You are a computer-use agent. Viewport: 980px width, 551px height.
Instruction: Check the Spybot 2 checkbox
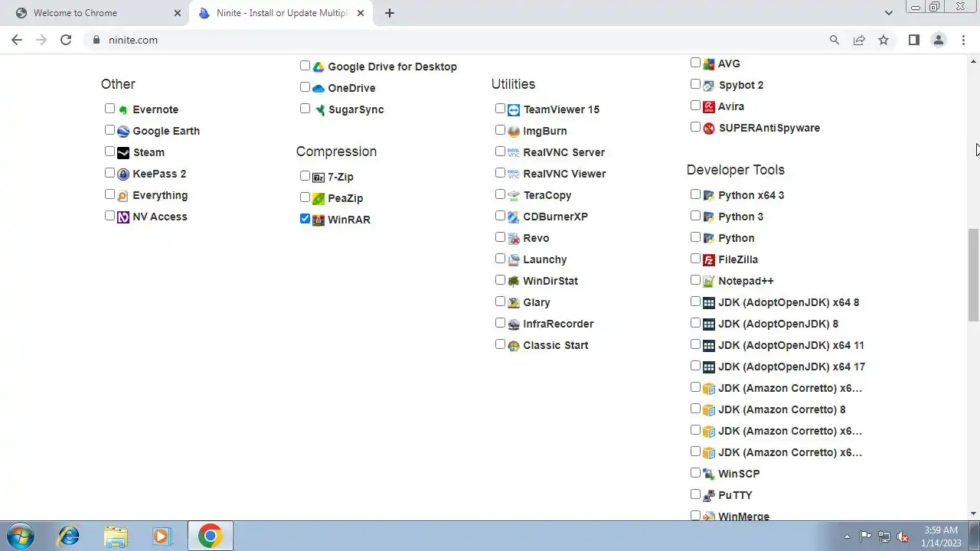point(695,84)
